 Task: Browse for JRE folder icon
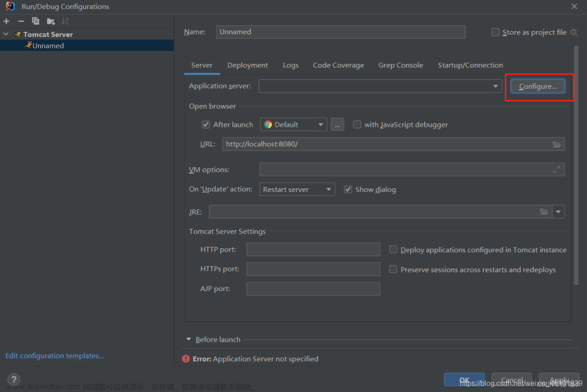point(544,212)
